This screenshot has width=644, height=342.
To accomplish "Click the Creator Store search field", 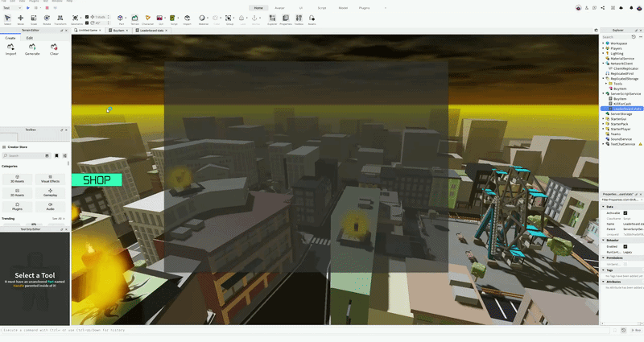I will pyautogui.click(x=26, y=155).
